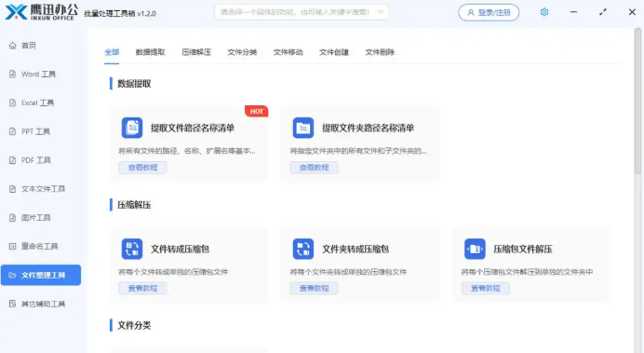Screen dimensions: 644x353
Task: Click 查看教程 under 压缩包文件解压
Action: (486, 288)
